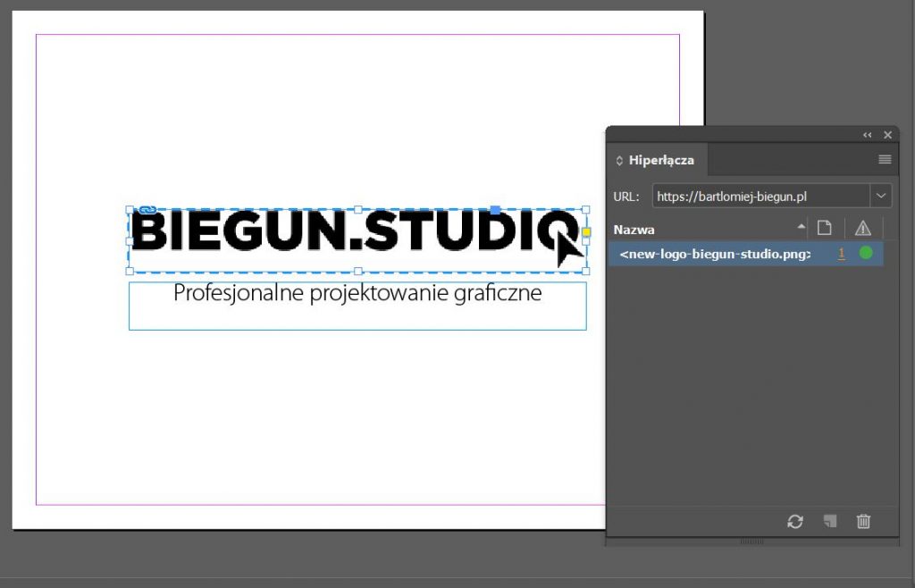915x588 pixels.
Task: Sort hyperlinks by Nazwa column
Action: pos(634,230)
